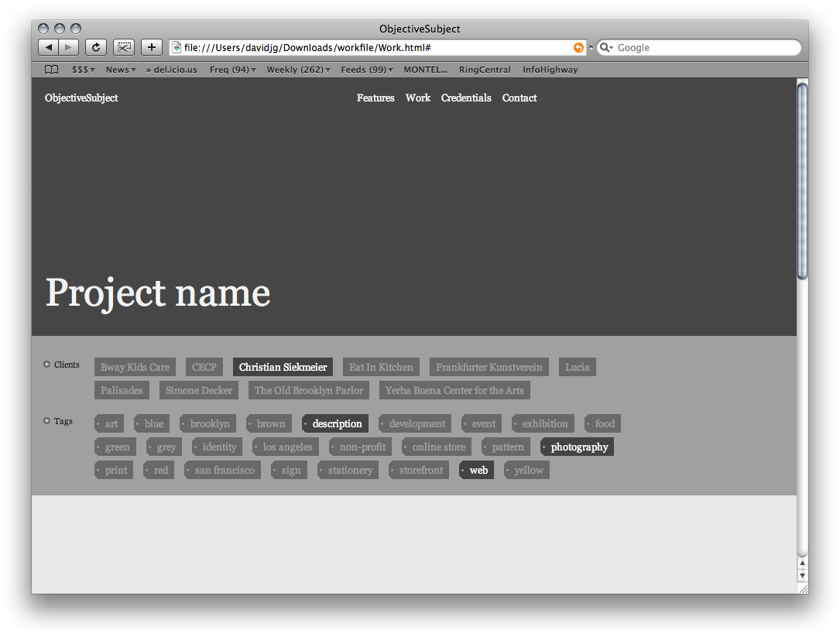Open the InfoHighway bookmark

tap(550, 70)
